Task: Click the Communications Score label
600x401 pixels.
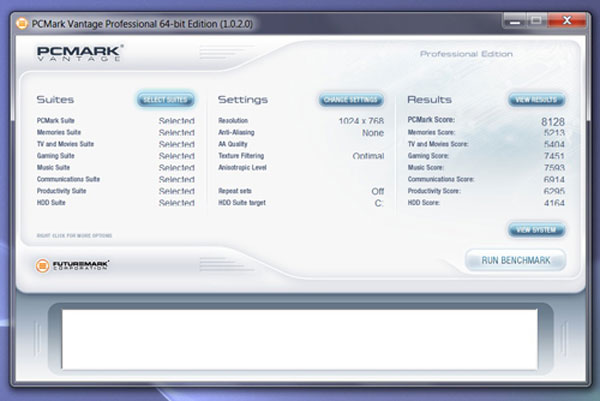Action: click(x=441, y=179)
